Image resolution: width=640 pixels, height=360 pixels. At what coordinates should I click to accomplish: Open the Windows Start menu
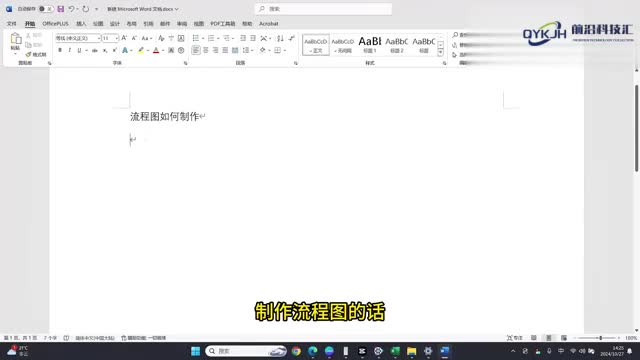(196, 351)
